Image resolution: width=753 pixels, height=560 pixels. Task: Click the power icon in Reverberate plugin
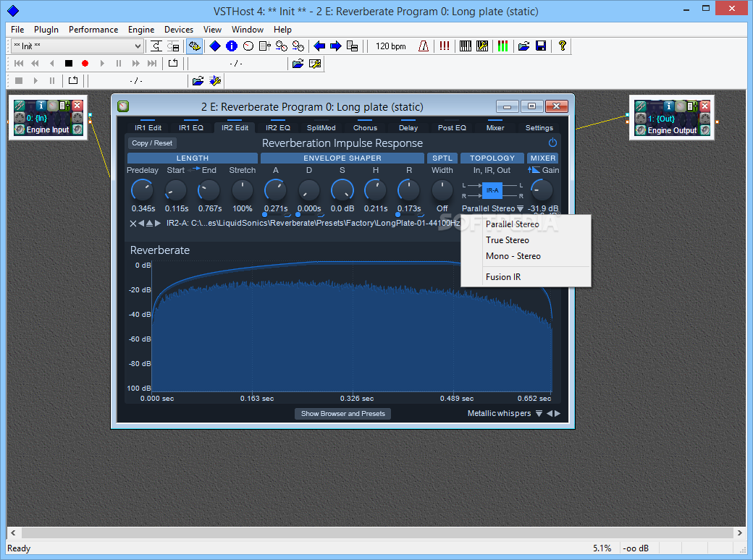pyautogui.click(x=552, y=143)
